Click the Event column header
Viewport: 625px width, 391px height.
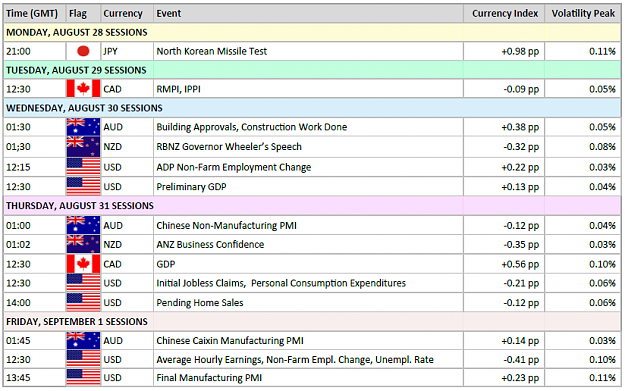tap(169, 14)
